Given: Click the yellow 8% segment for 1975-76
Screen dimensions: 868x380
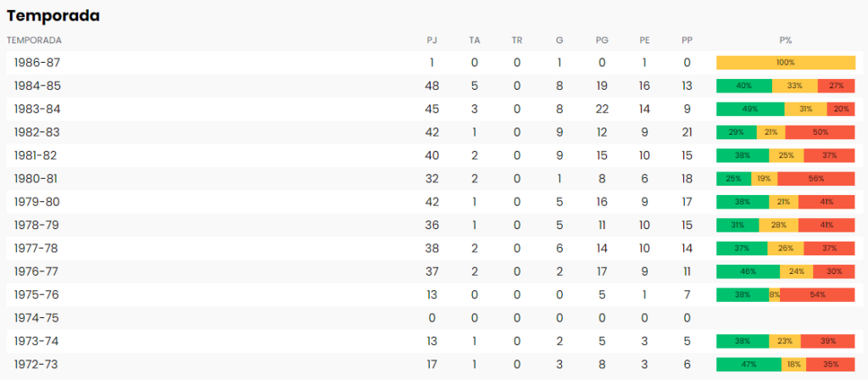Looking at the screenshot, I should pos(775,294).
